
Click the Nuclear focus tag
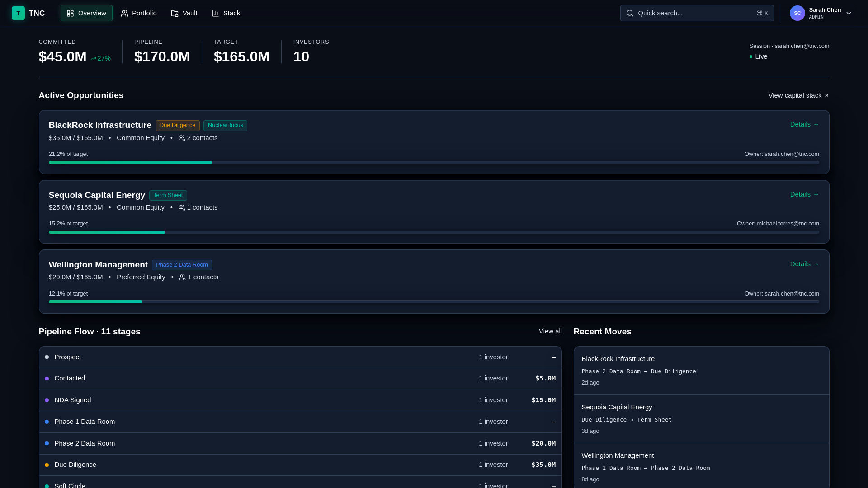(225, 125)
